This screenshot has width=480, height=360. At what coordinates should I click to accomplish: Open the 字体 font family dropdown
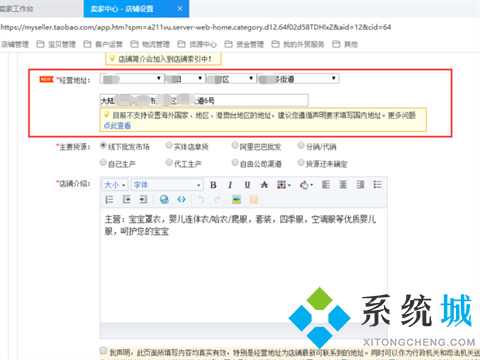pyautogui.click(x=167, y=185)
